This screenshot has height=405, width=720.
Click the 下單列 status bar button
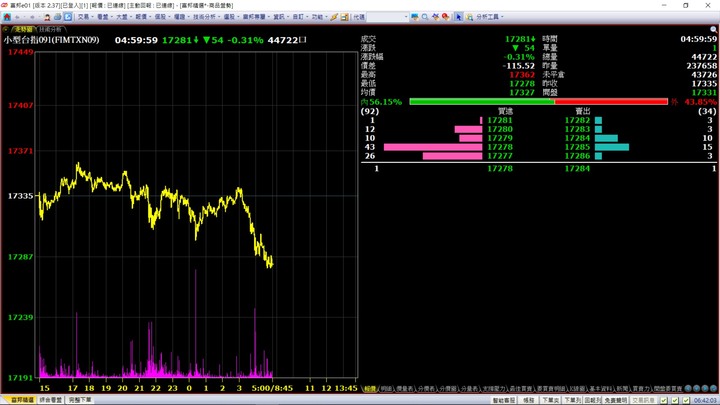[x=572, y=400]
